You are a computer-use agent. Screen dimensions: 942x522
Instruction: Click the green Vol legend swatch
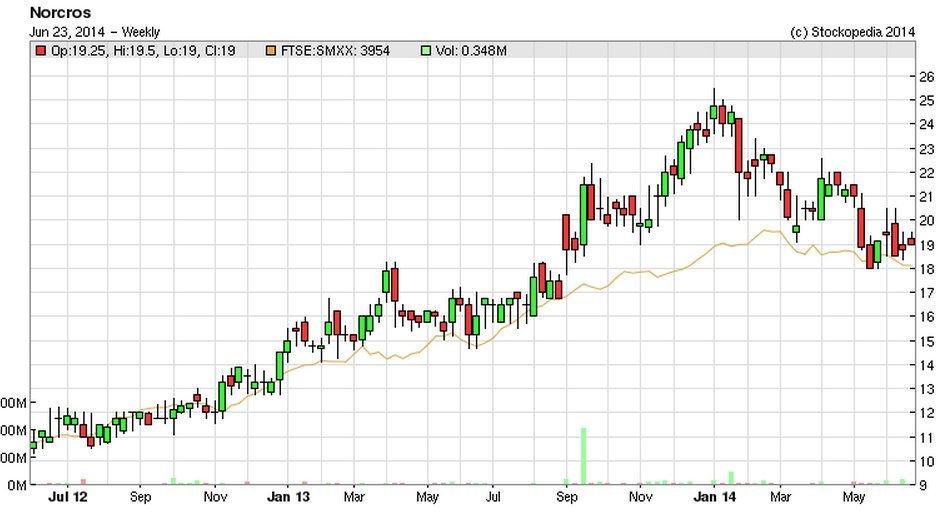click(426, 51)
